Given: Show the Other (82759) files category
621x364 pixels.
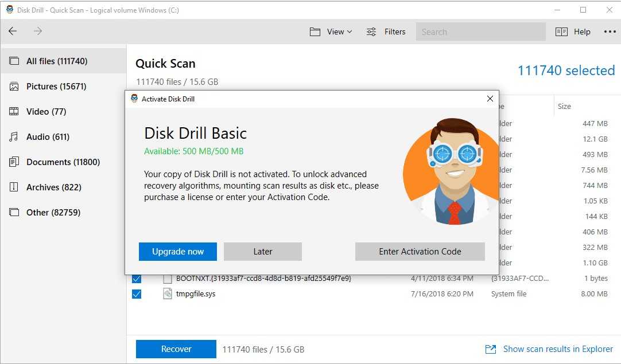Looking at the screenshot, I should (53, 213).
